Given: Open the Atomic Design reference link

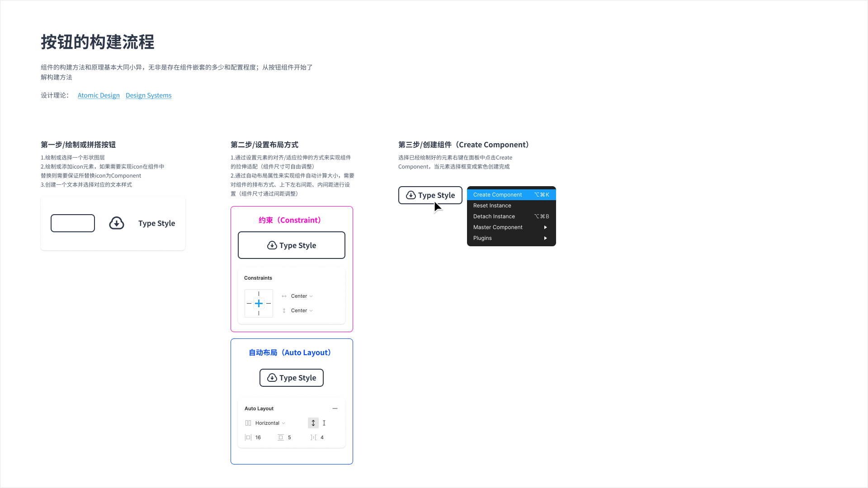Looking at the screenshot, I should 99,95.
